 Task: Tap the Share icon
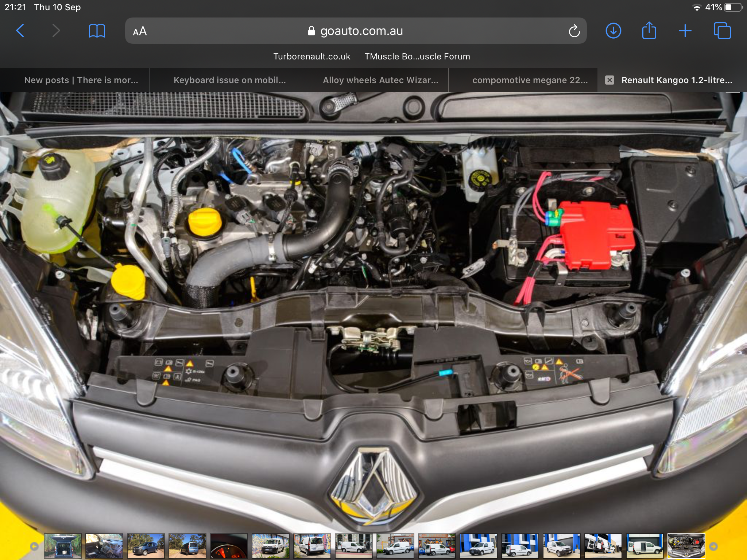point(649,31)
